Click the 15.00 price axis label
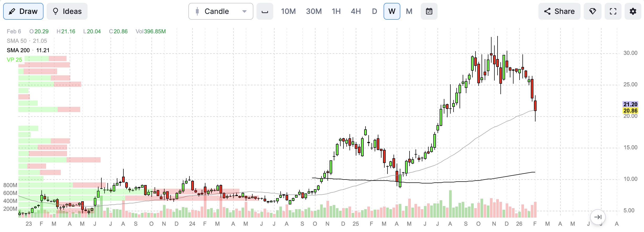The height and width of the screenshot is (232, 644). (630, 147)
